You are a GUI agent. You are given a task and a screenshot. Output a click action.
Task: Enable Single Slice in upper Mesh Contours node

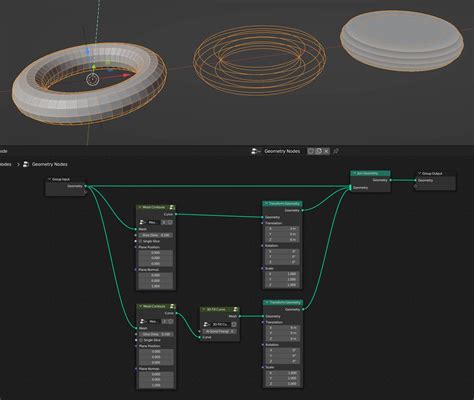[140, 241]
